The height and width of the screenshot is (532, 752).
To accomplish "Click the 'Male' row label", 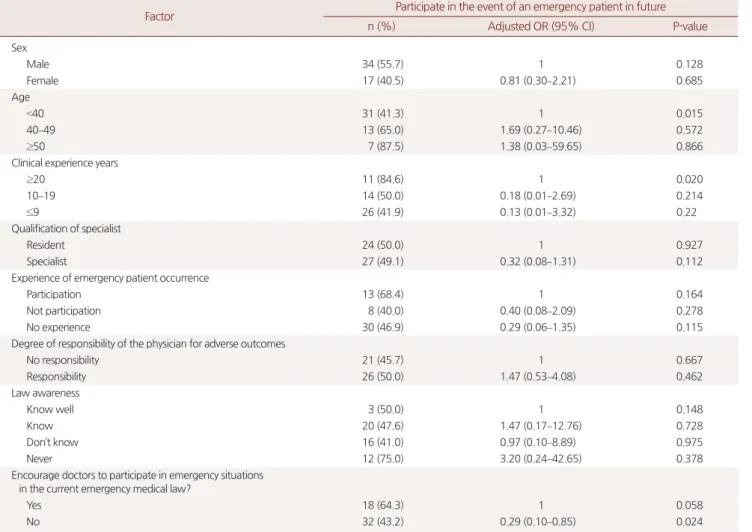I will point(37,64).
